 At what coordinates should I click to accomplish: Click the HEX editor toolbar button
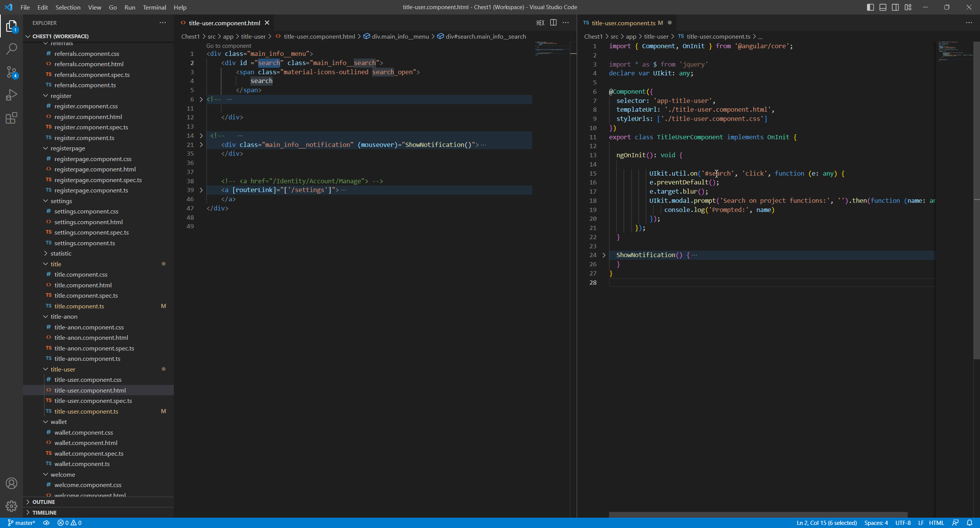tap(540, 23)
